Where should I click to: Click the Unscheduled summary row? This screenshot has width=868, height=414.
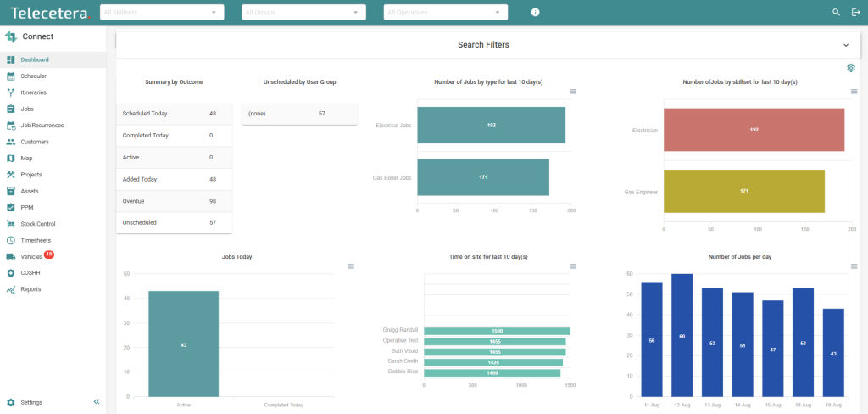(175, 223)
